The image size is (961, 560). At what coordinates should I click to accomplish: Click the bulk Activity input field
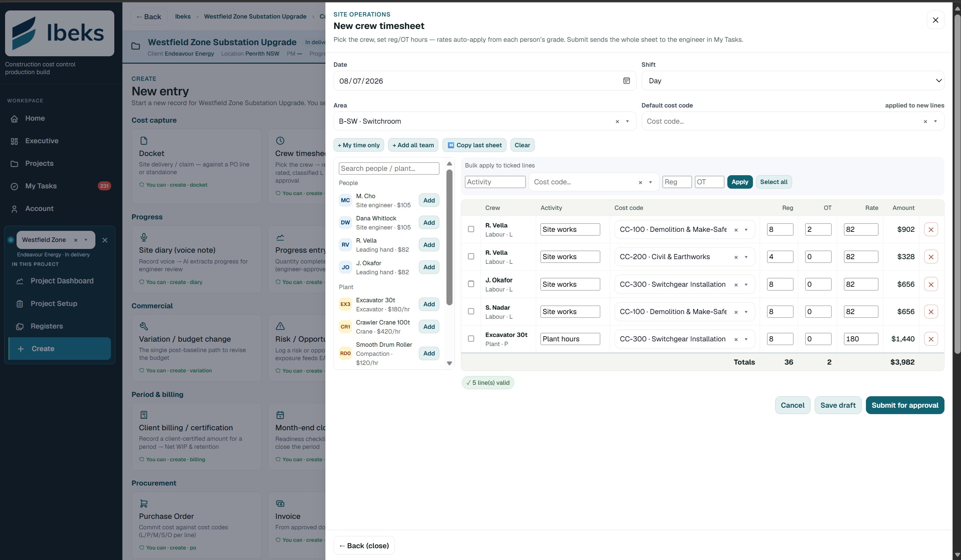coord(495,182)
